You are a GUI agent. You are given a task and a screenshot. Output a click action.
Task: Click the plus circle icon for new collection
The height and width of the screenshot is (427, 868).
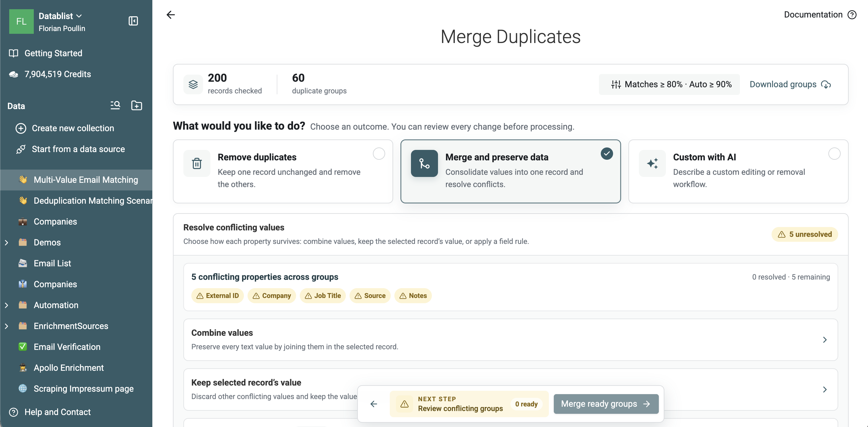point(21,128)
